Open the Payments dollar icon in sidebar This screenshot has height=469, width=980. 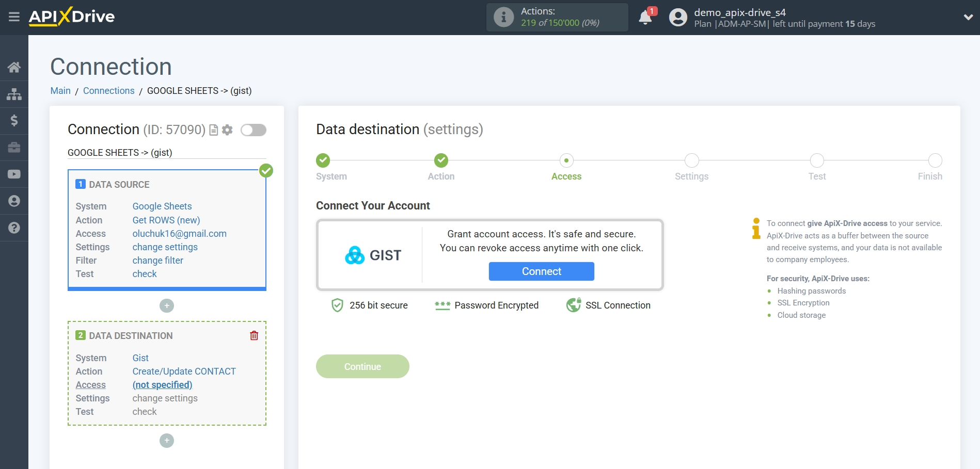tap(14, 121)
